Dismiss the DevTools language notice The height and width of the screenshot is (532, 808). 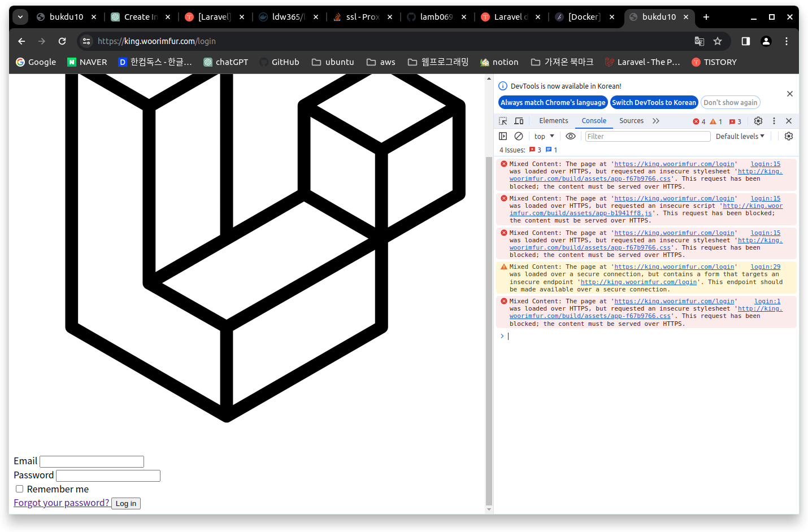point(790,94)
